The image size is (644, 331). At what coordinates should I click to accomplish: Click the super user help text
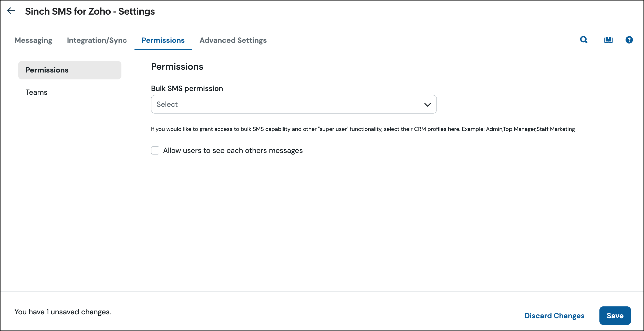[x=363, y=129]
